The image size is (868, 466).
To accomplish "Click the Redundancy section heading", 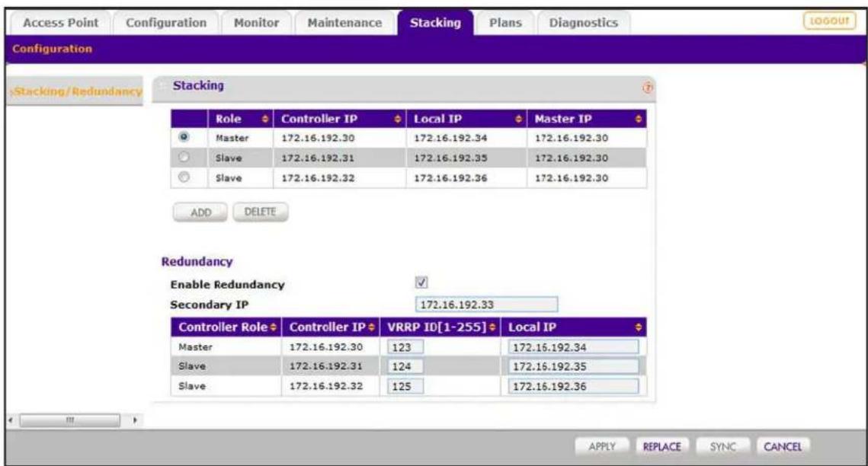I will [x=197, y=261].
